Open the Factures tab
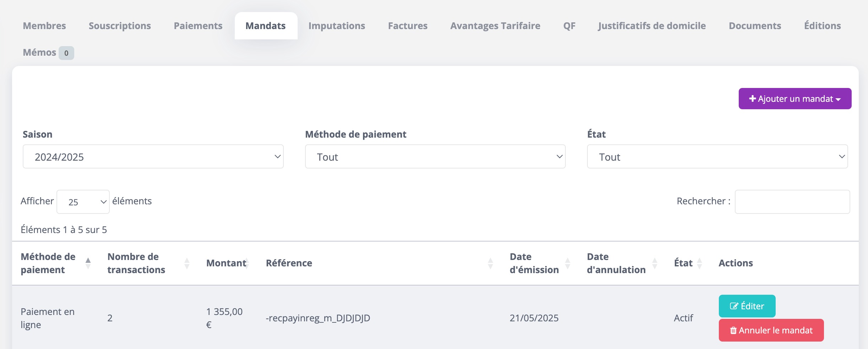 (408, 26)
